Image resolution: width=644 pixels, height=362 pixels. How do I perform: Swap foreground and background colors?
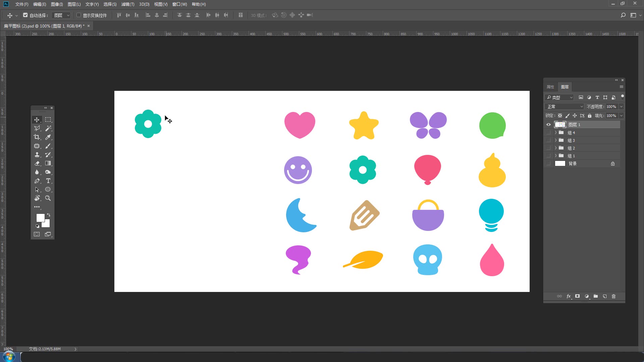coord(49,215)
